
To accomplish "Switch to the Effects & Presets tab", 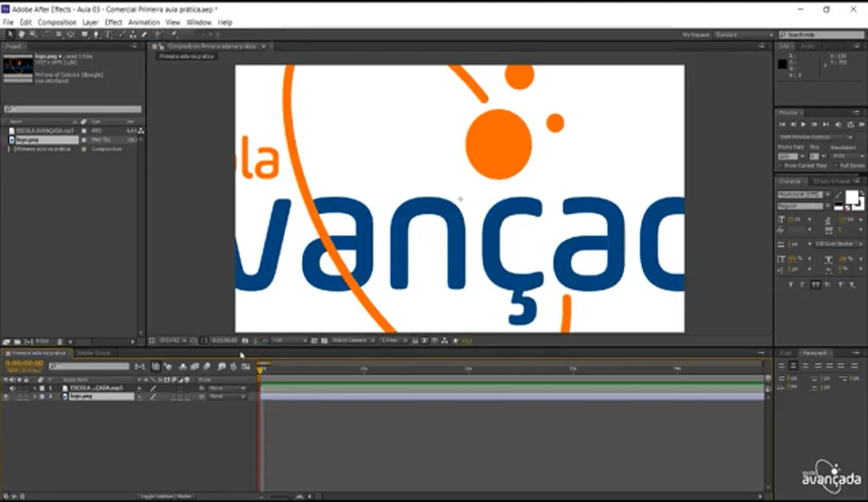I will (x=831, y=181).
